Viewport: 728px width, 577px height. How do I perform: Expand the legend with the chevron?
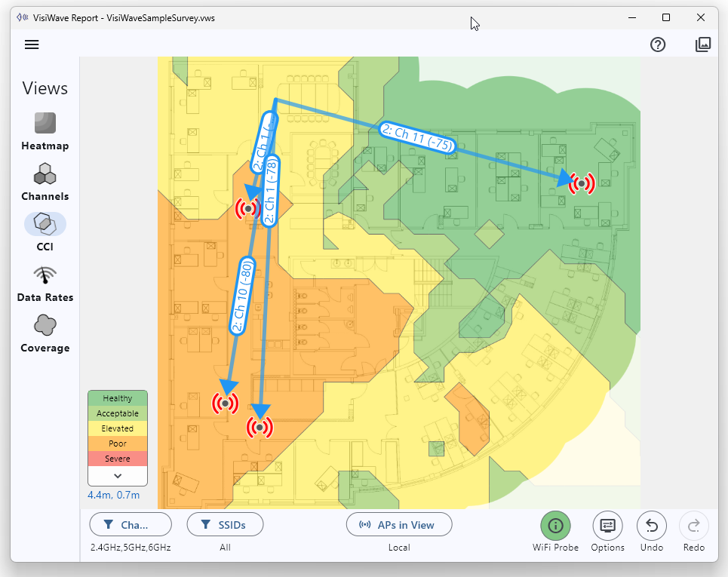(x=118, y=476)
